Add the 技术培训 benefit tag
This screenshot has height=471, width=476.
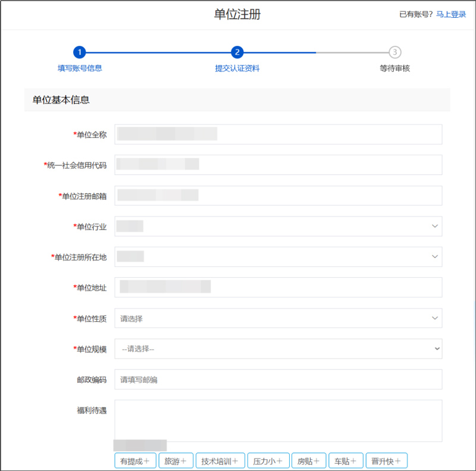[220, 461]
